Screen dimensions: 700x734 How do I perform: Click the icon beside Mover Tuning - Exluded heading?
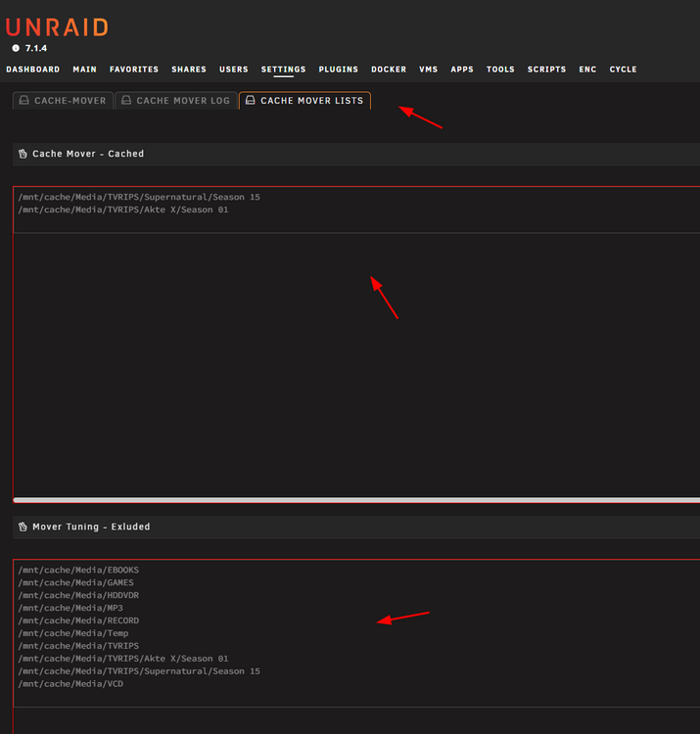pos(23,527)
